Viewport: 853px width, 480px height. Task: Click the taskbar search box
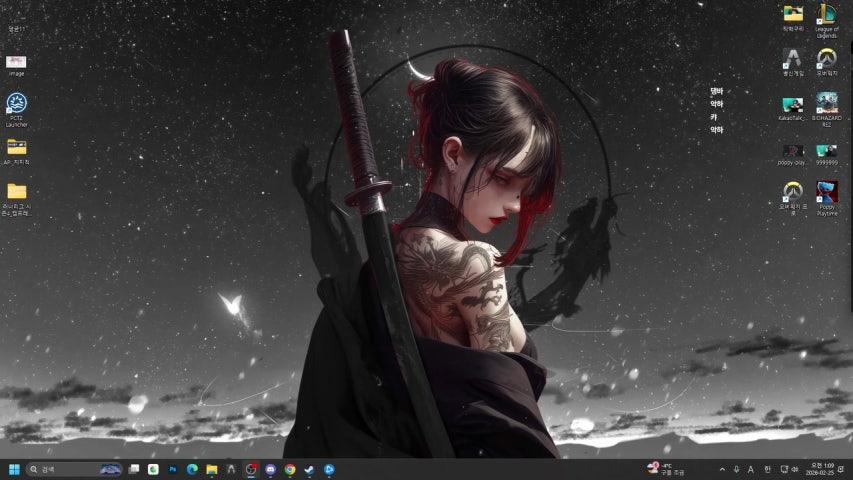point(74,469)
